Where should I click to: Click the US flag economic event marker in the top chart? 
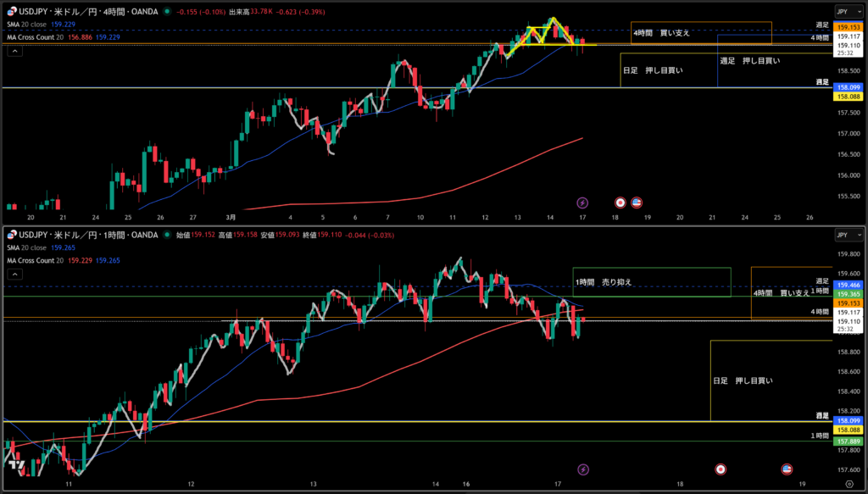click(x=637, y=203)
